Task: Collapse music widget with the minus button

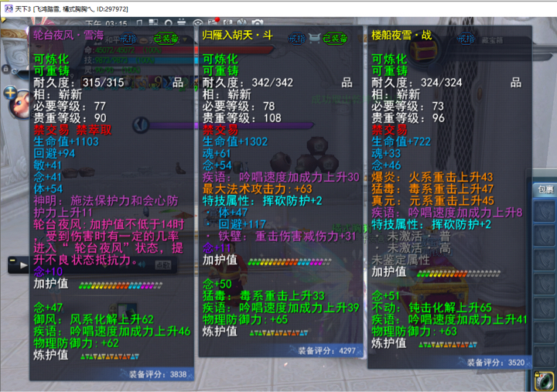Action: point(12,261)
